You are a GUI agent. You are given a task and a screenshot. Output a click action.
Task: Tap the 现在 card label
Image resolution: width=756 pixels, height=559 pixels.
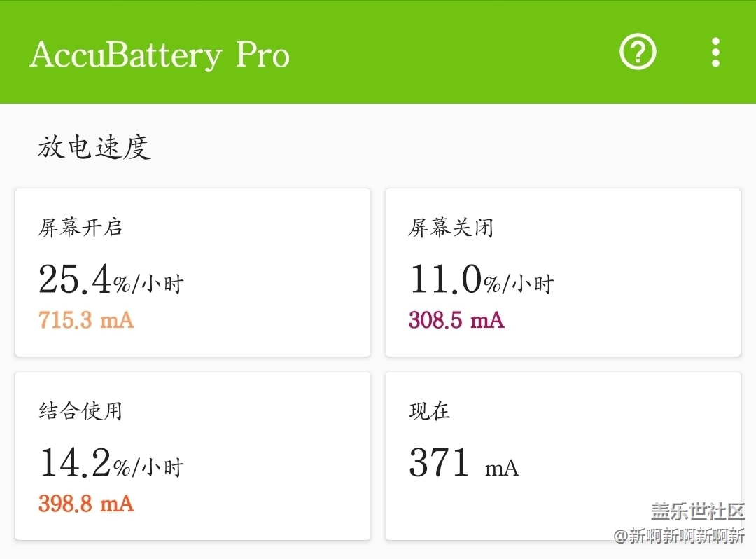coord(430,410)
